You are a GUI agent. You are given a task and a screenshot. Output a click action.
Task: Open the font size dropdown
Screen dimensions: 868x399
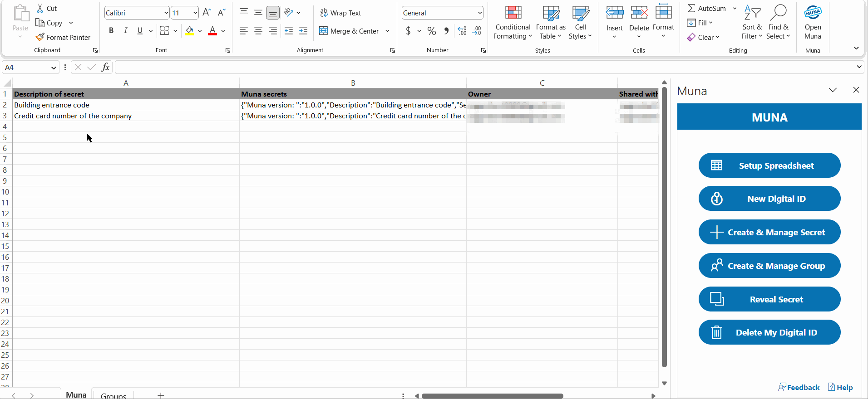[x=195, y=13]
